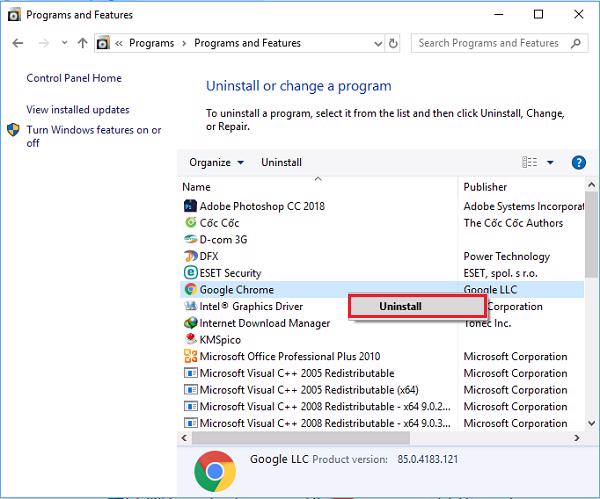600x499 pixels.
Task: Click the change view icon
Action: [530, 162]
